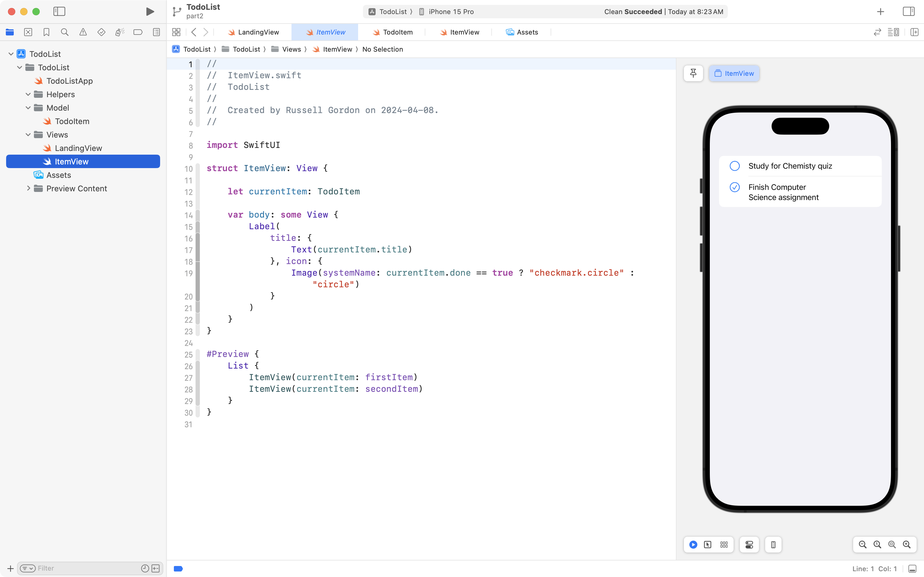Pin the ItemView preview

tap(693, 73)
